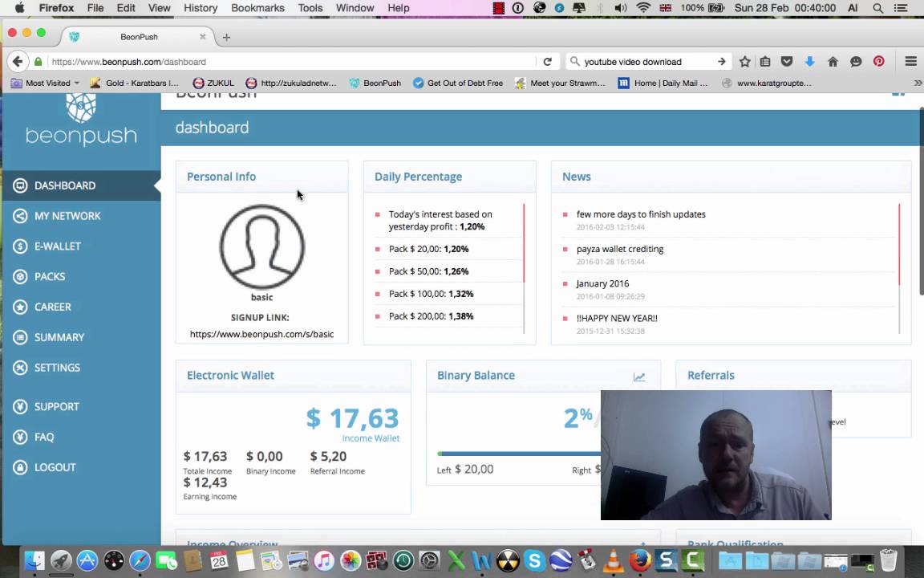This screenshot has height=578, width=924.
Task: Click the Pocket icon in toolbar
Action: (787, 61)
